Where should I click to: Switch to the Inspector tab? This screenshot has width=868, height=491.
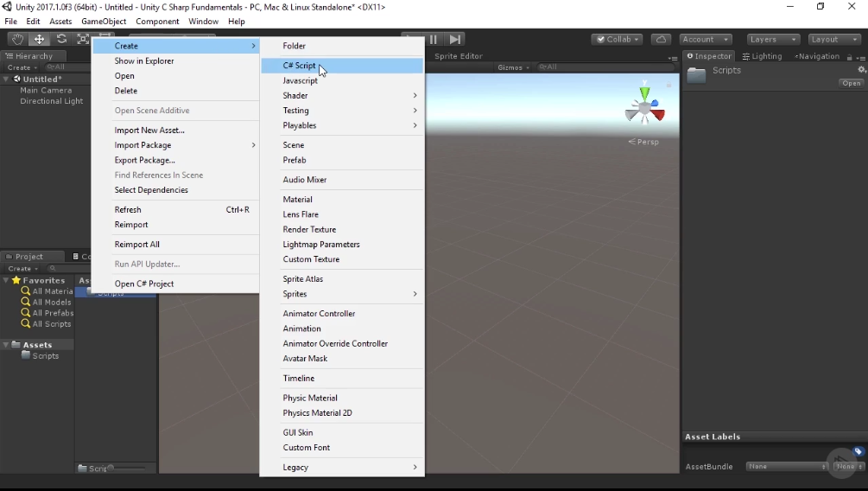[x=709, y=56]
